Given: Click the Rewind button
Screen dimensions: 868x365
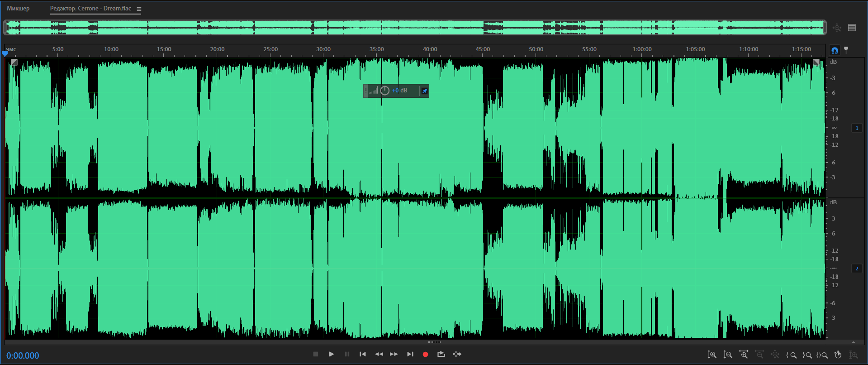Looking at the screenshot, I should click(x=379, y=354).
